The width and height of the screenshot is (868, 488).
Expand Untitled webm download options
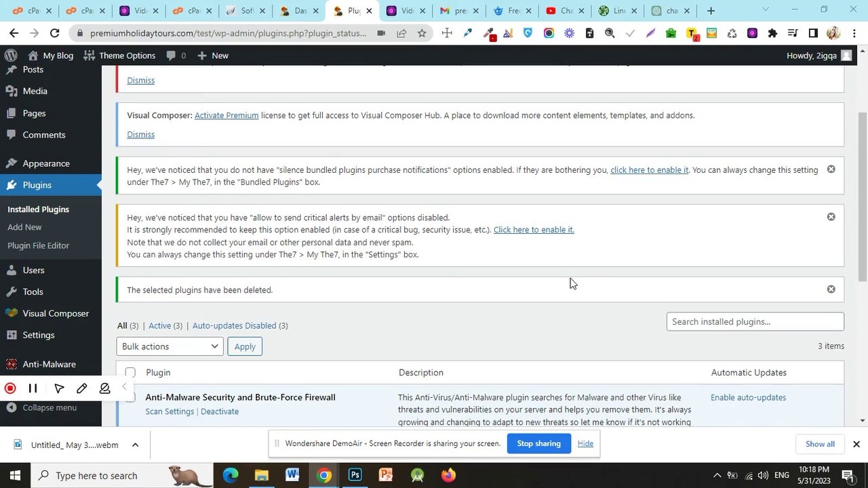point(135,445)
